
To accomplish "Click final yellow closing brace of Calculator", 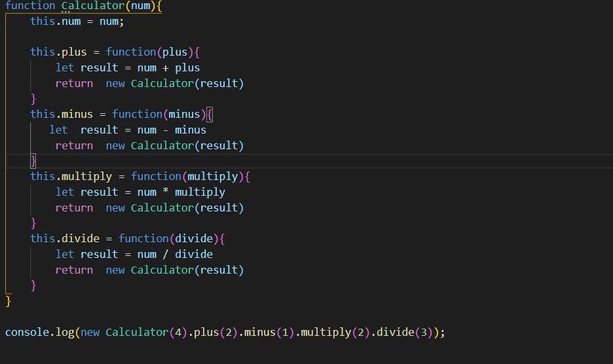I will click(9, 301).
